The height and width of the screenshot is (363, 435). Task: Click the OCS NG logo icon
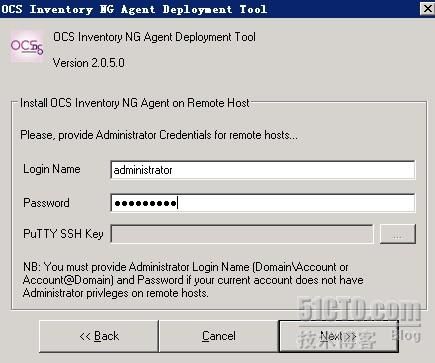pos(27,47)
